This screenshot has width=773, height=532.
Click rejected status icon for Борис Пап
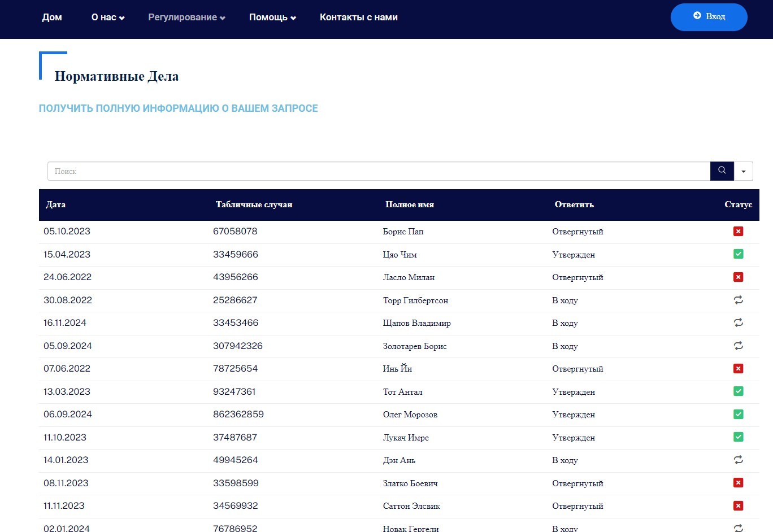pyautogui.click(x=738, y=231)
